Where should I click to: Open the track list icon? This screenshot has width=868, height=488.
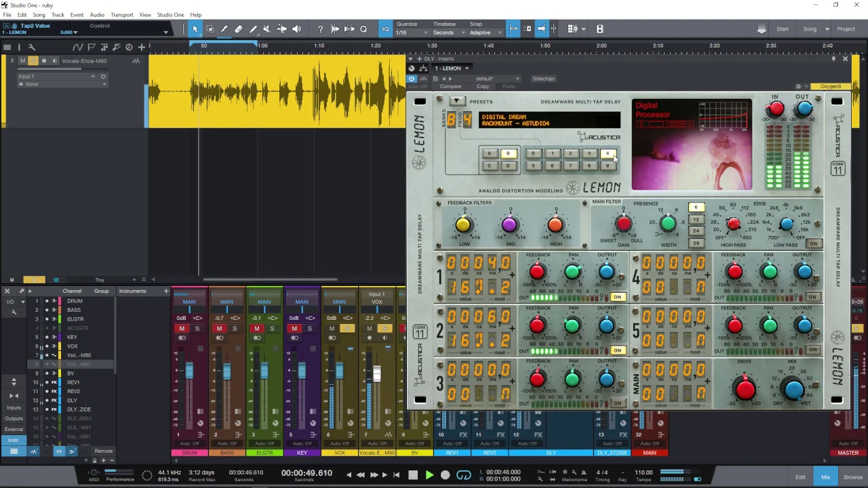(7, 47)
